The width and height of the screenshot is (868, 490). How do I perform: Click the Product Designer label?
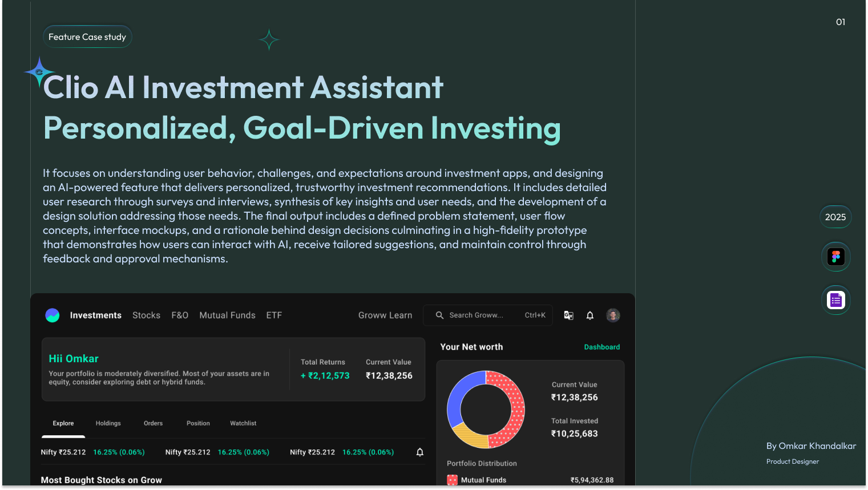click(x=793, y=461)
